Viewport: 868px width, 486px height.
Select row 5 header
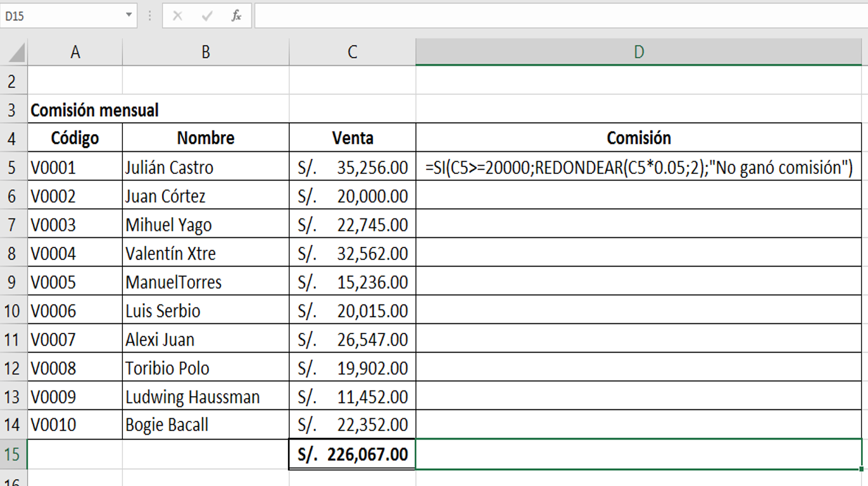point(13,168)
